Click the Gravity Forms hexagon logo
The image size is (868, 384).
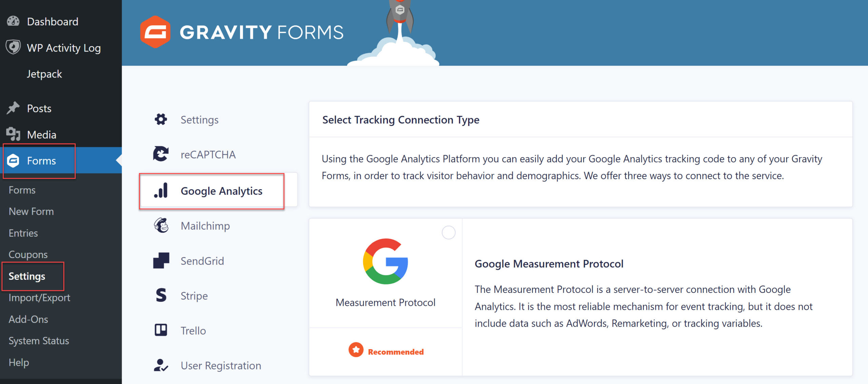[155, 32]
